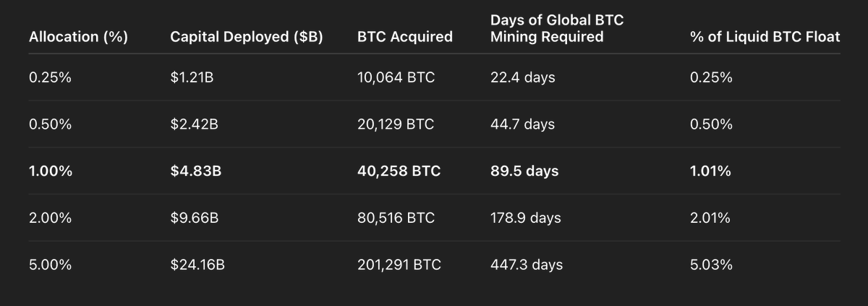Click the BTC Acquired column header

point(405,37)
